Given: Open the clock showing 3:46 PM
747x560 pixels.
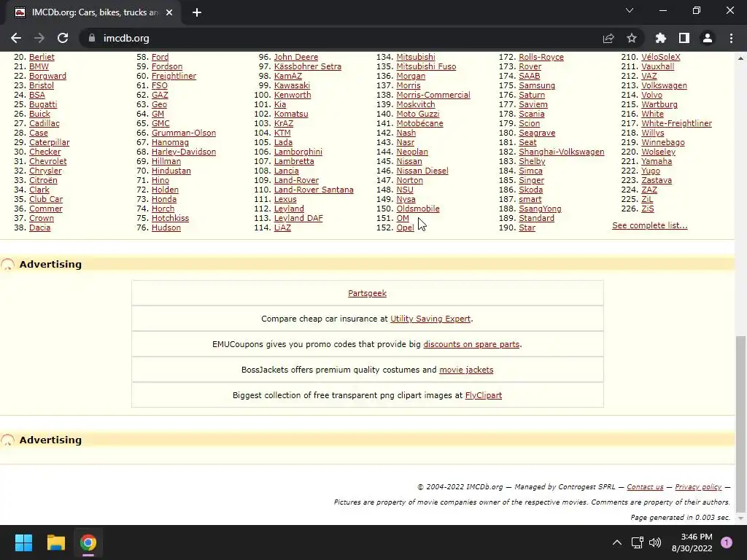Looking at the screenshot, I should pos(692,542).
